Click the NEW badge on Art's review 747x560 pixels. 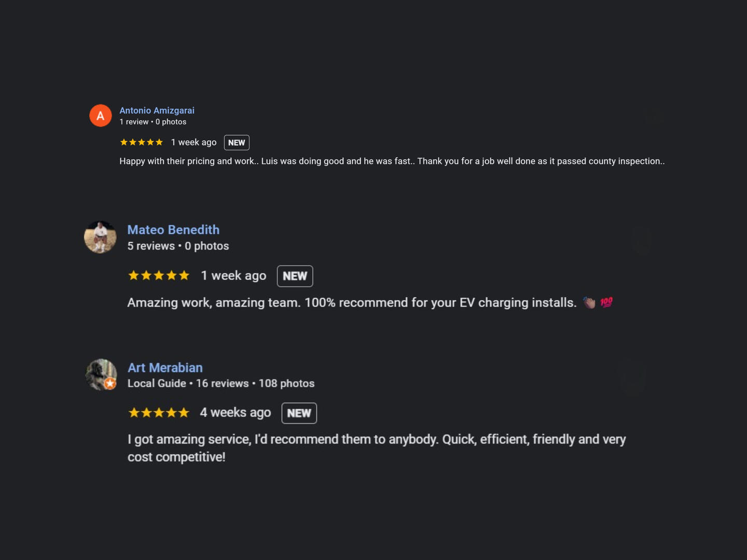point(299,413)
